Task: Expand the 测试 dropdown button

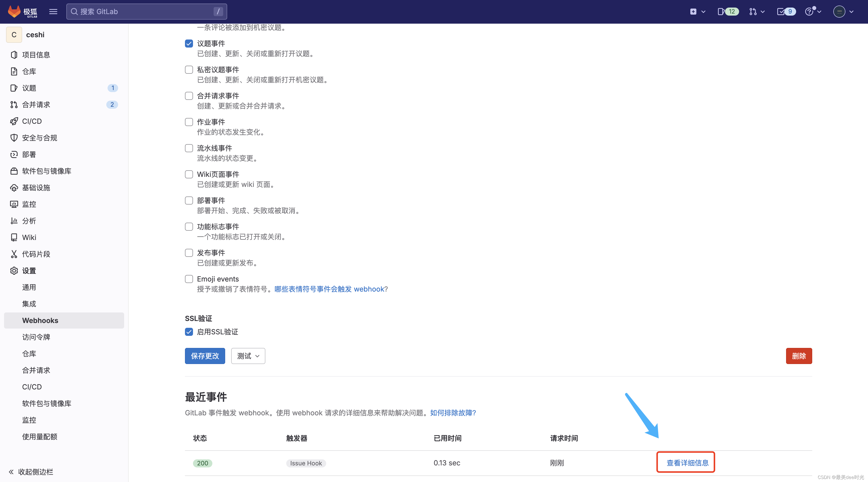Action: (x=248, y=356)
